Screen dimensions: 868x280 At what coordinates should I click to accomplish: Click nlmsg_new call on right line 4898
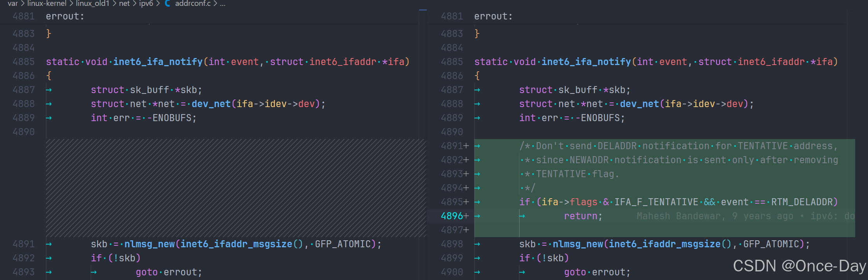coord(578,244)
